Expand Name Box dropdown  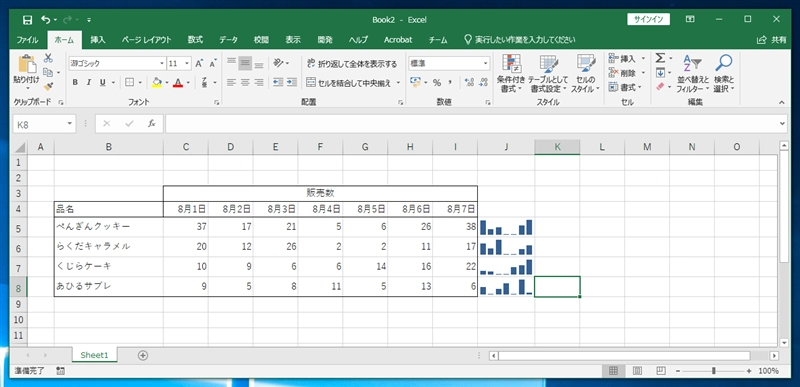70,124
